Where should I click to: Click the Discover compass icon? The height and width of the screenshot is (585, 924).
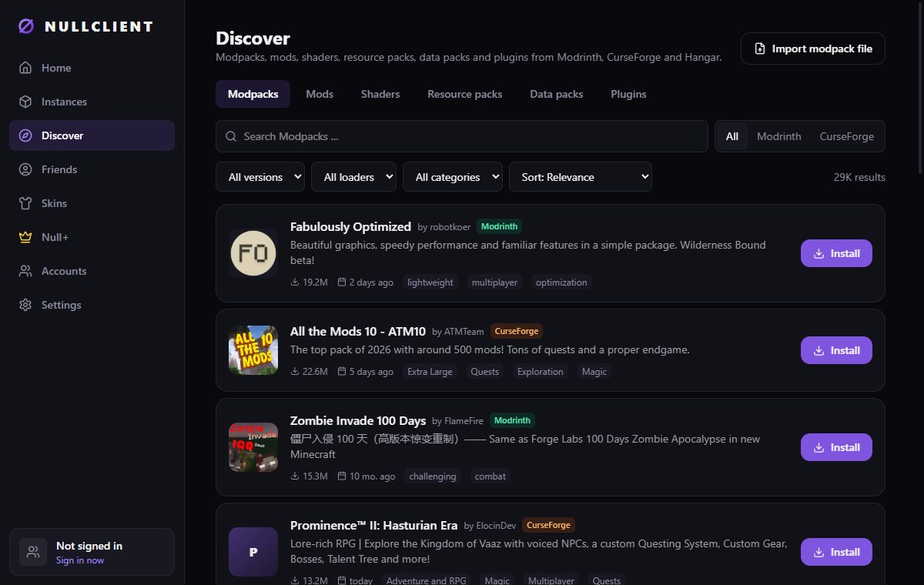pyautogui.click(x=25, y=135)
